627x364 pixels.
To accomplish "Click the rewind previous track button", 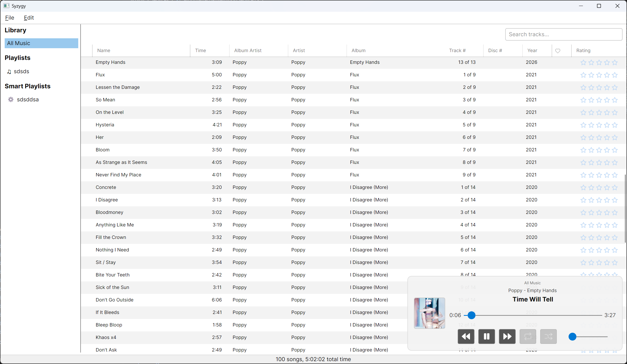I will (466, 336).
